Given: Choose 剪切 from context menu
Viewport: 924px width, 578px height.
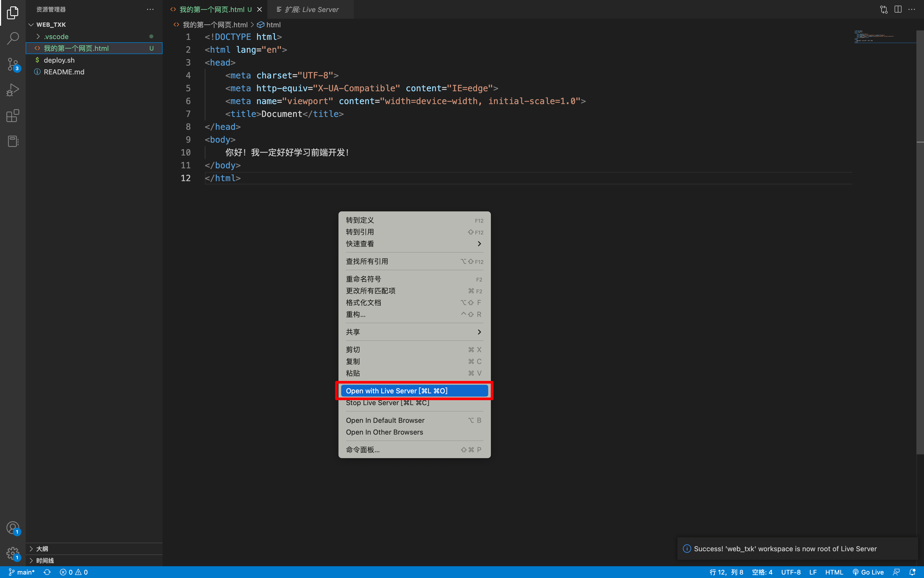Looking at the screenshot, I should (414, 350).
